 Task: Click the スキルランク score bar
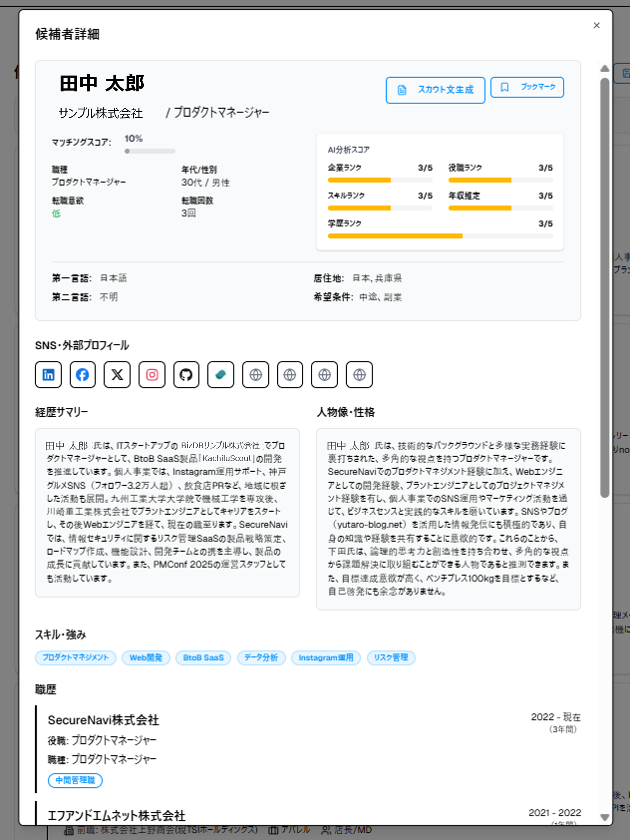(380, 208)
